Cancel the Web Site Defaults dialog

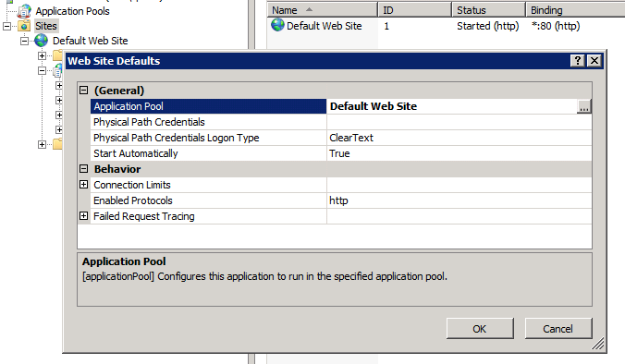click(x=558, y=329)
